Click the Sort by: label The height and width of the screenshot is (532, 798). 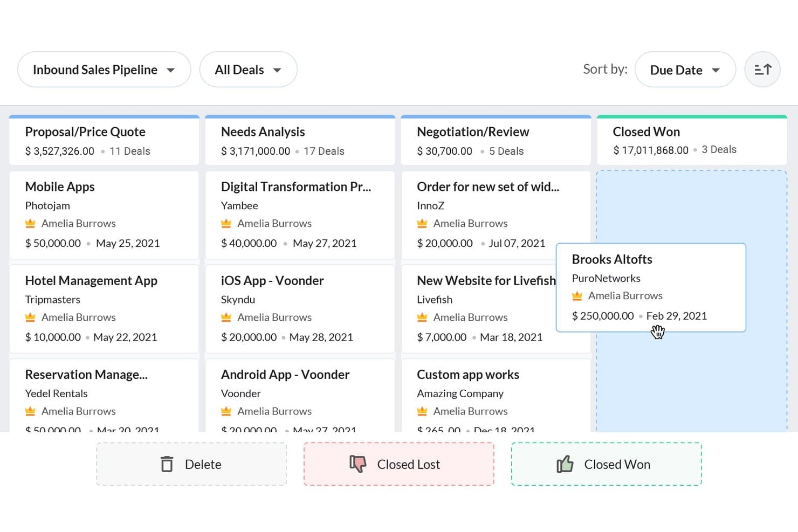[605, 69]
